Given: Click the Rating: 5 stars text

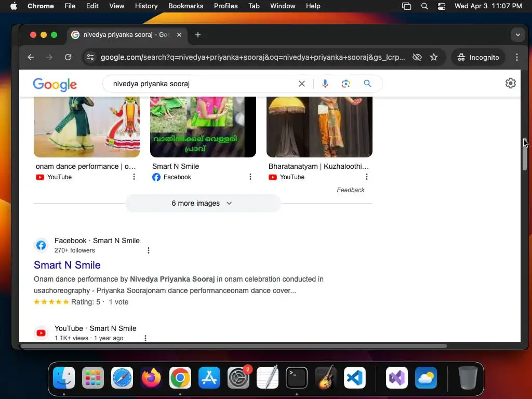Looking at the screenshot, I should coord(86,302).
